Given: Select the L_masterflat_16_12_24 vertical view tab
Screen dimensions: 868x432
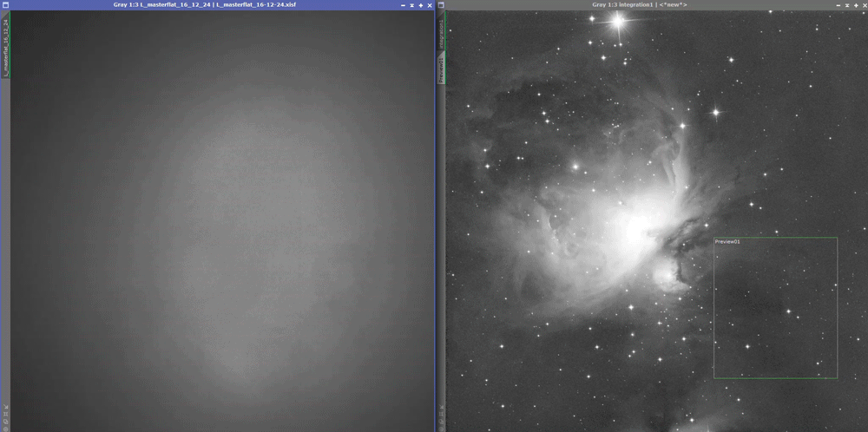Looking at the screenshot, I should (5, 45).
